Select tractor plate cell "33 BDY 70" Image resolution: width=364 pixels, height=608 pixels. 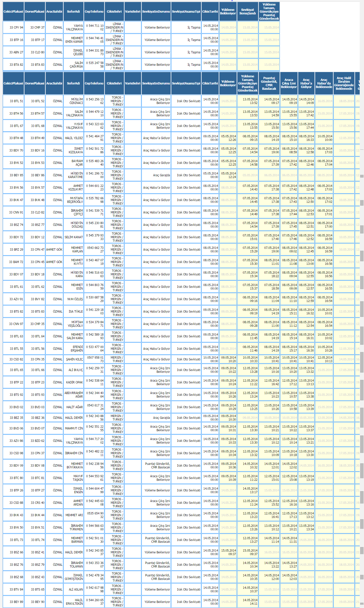[x=13, y=150]
